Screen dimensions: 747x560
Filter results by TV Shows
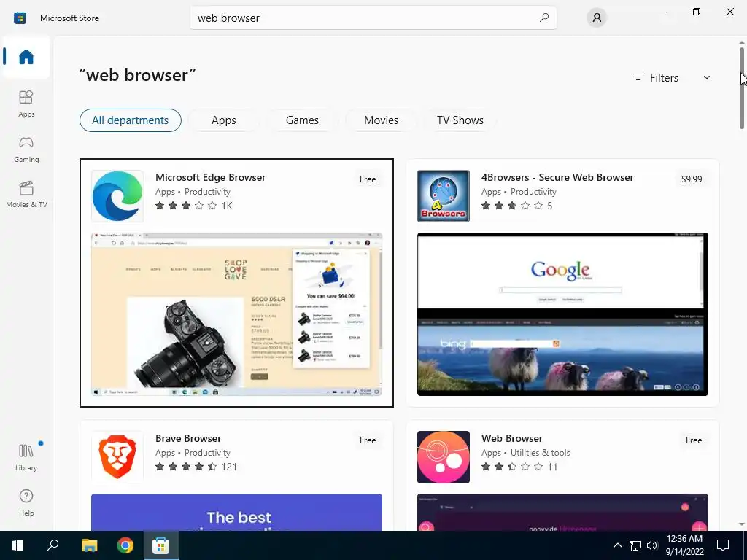tap(460, 120)
